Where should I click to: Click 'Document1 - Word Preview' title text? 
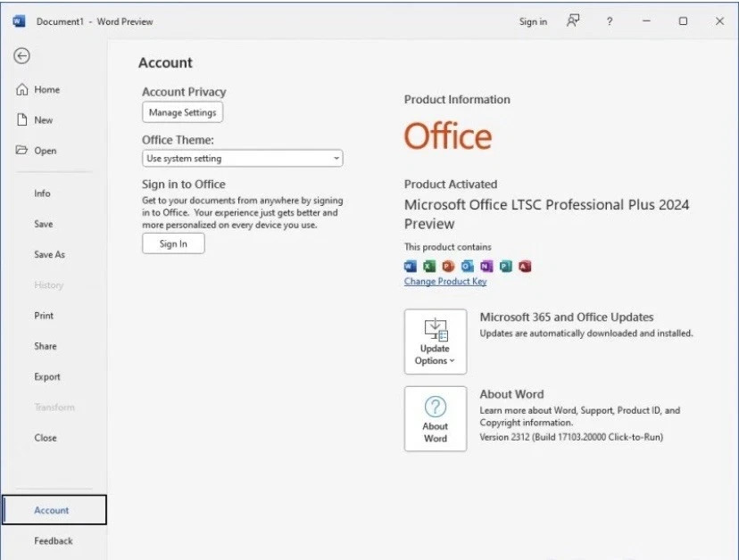click(x=95, y=21)
